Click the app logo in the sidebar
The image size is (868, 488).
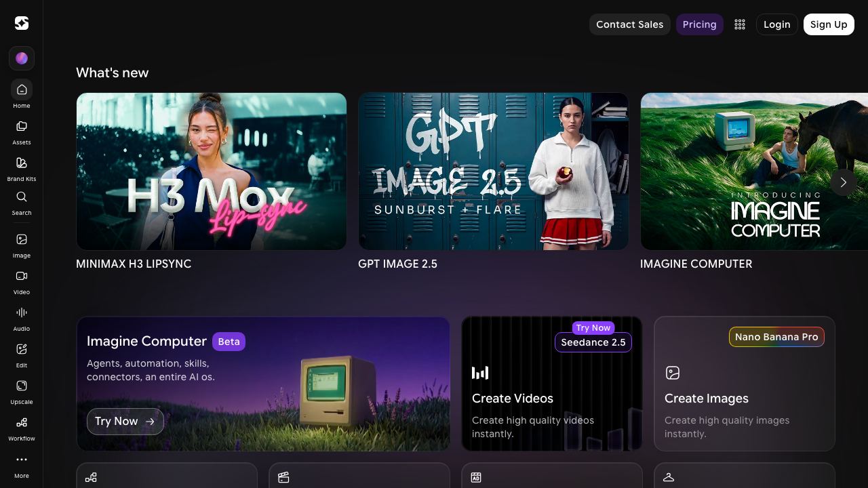pos(22,23)
